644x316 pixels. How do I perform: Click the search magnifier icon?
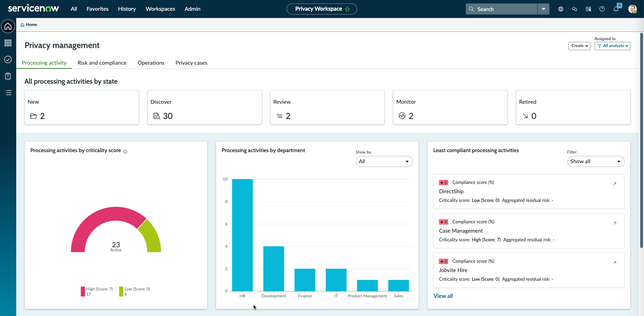471,9
